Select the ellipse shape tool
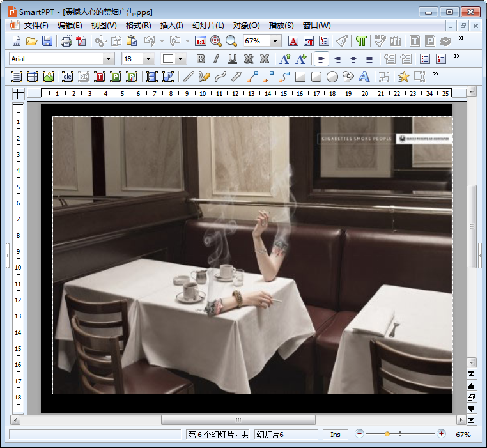The height and width of the screenshot is (448, 487). (x=332, y=77)
